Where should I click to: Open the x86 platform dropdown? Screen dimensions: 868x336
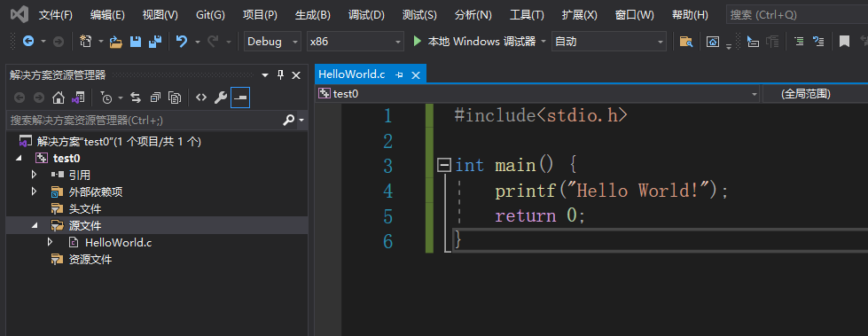[356, 42]
